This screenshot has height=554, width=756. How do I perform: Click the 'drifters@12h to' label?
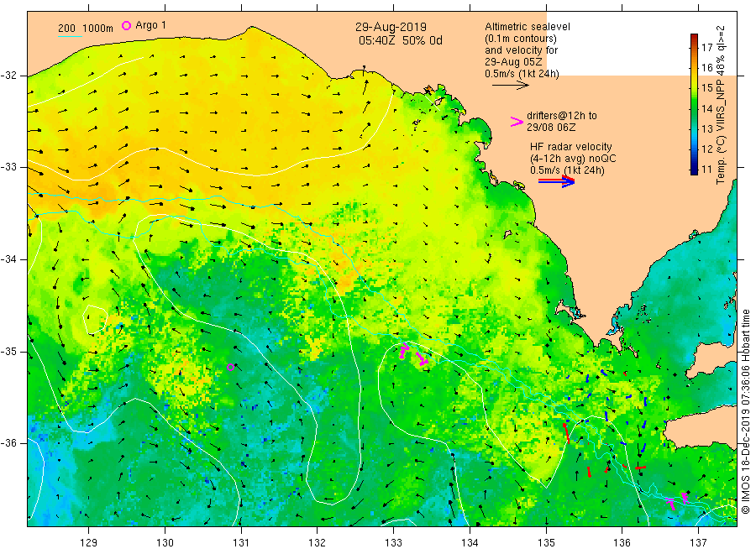point(562,116)
